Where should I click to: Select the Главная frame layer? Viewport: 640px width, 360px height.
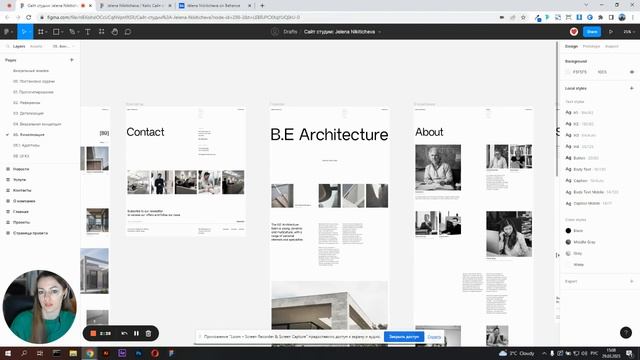tap(21, 211)
